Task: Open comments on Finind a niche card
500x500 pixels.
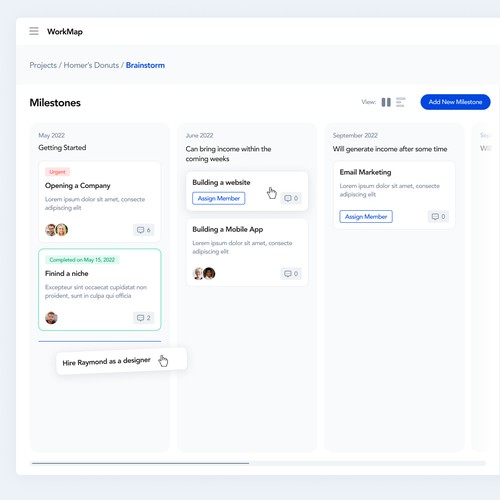Action: click(144, 318)
